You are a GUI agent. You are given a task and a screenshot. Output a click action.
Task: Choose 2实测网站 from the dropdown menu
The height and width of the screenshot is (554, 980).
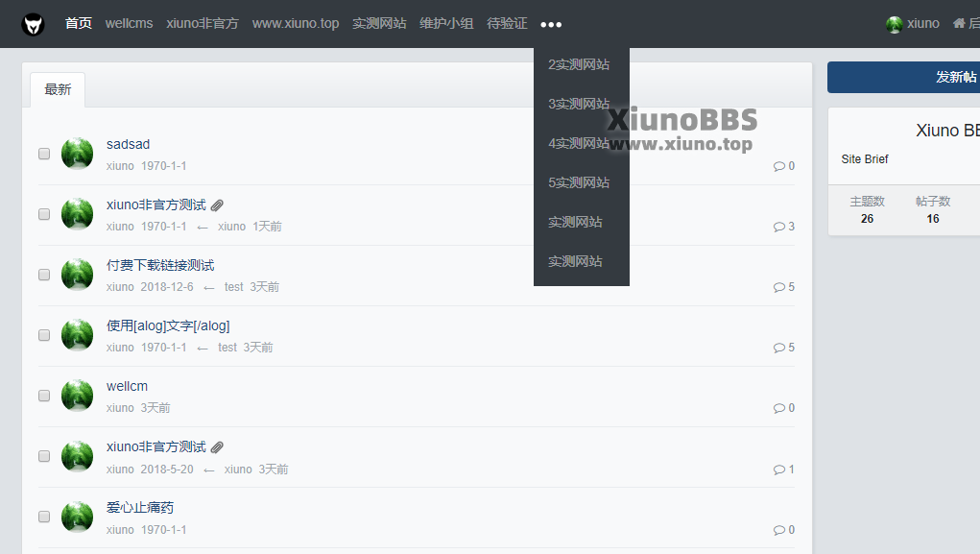pos(579,64)
